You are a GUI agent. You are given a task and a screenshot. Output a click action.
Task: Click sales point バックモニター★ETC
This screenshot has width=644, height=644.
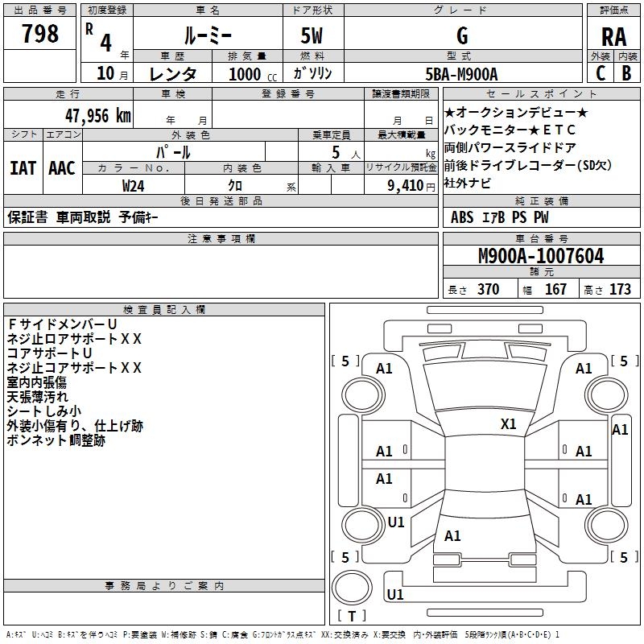tap(510, 130)
